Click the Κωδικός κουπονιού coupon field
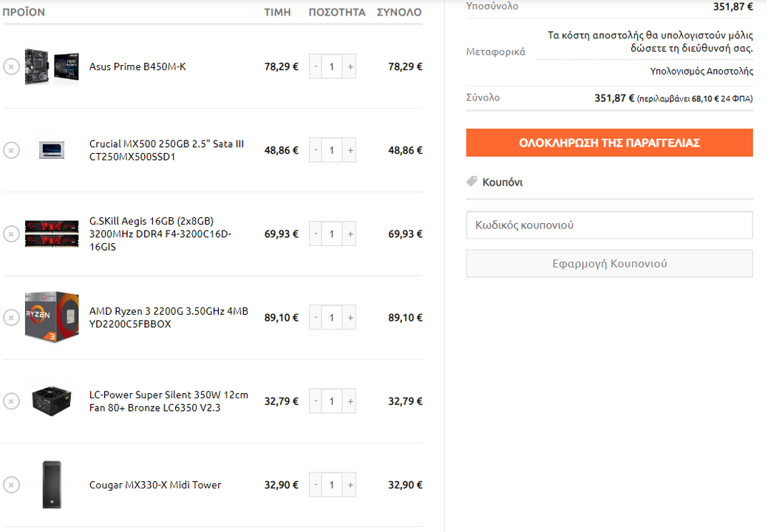 [609, 225]
